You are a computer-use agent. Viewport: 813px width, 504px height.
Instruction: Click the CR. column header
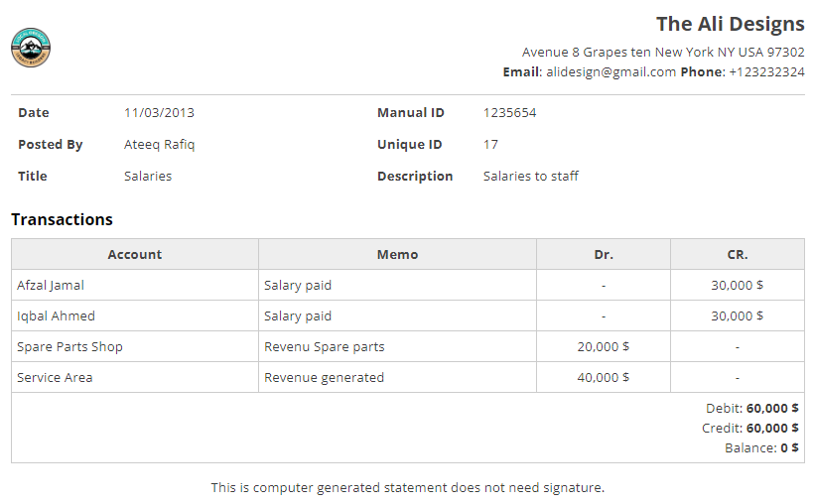tap(738, 254)
